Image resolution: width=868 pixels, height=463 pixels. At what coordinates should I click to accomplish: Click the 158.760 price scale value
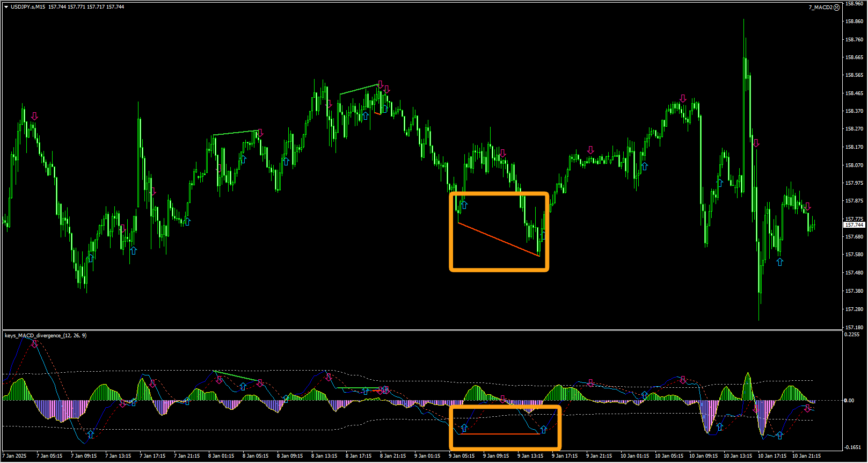click(x=854, y=40)
